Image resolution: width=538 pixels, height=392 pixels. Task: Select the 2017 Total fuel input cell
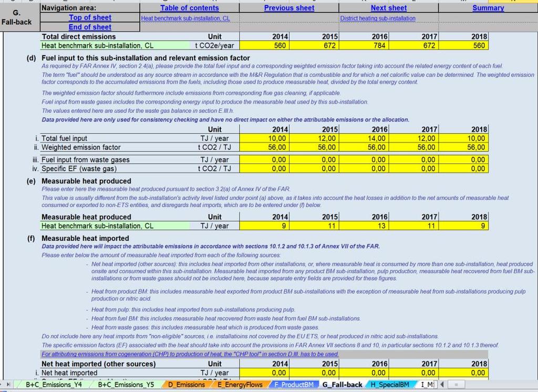[x=413, y=138]
